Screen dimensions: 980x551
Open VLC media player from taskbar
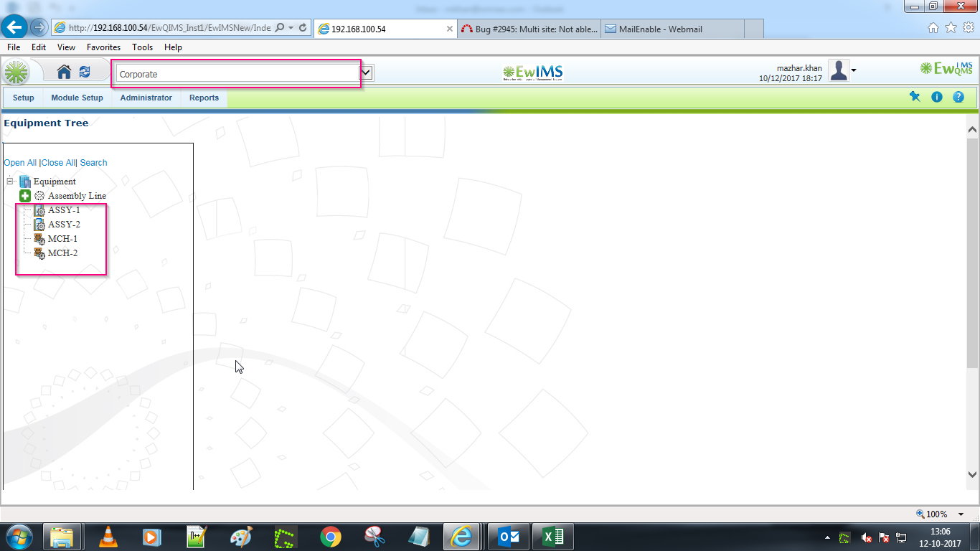(108, 537)
